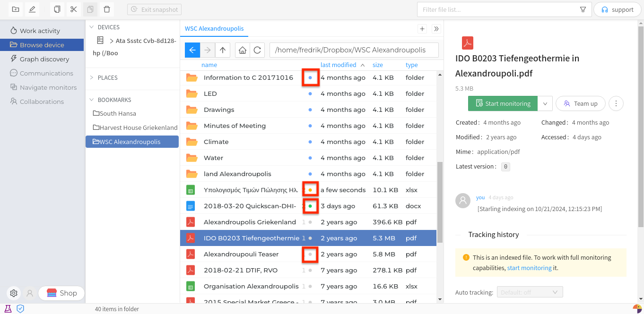Navigate up to the parent directory
This screenshot has width=644, height=314.
coord(223,50)
